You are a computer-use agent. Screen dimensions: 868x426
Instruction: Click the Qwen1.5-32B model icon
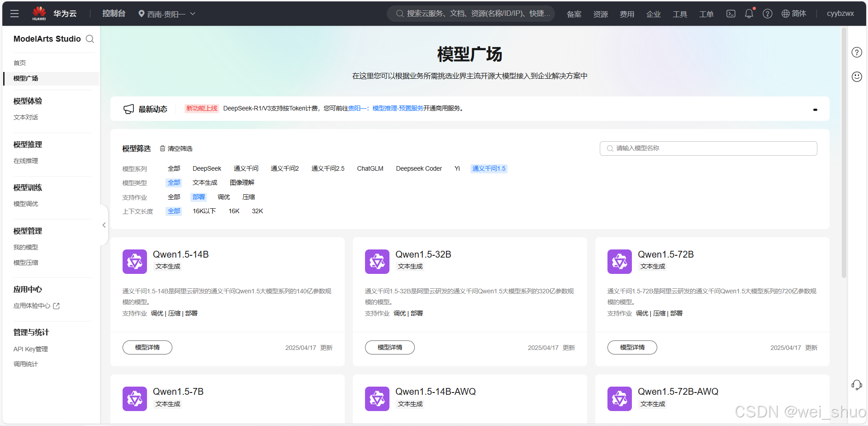[377, 262]
